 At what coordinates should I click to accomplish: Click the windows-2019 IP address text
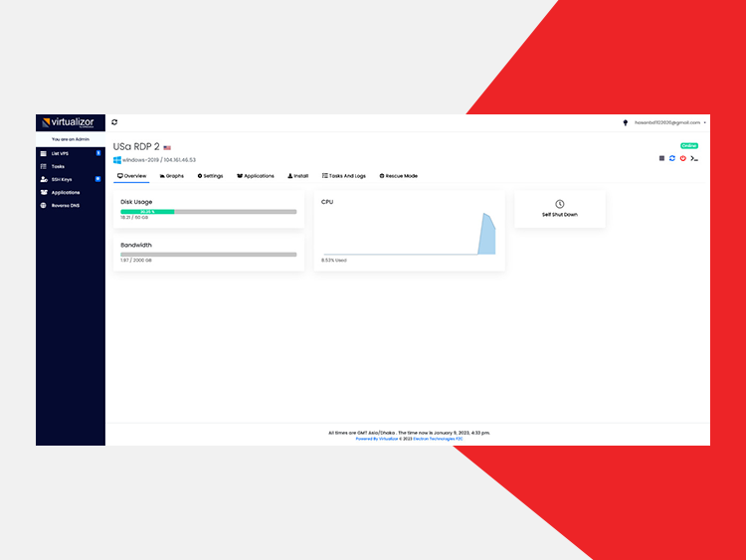click(x=159, y=160)
